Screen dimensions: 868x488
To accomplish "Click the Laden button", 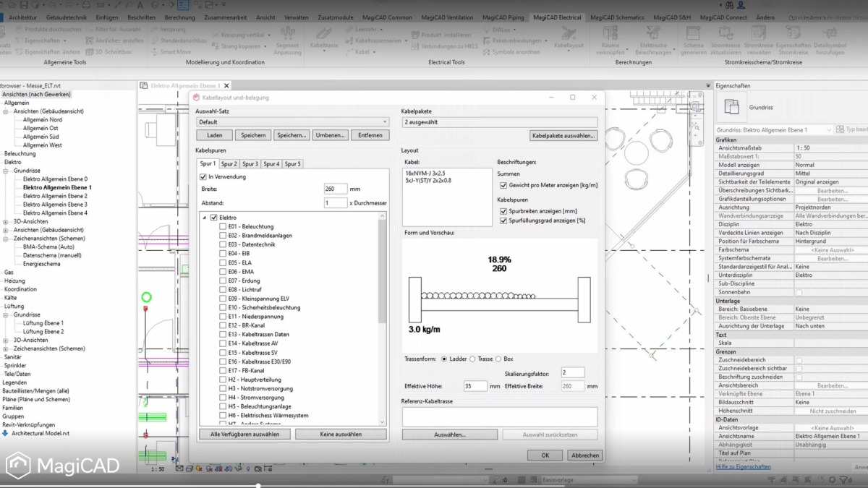I will pos(214,135).
